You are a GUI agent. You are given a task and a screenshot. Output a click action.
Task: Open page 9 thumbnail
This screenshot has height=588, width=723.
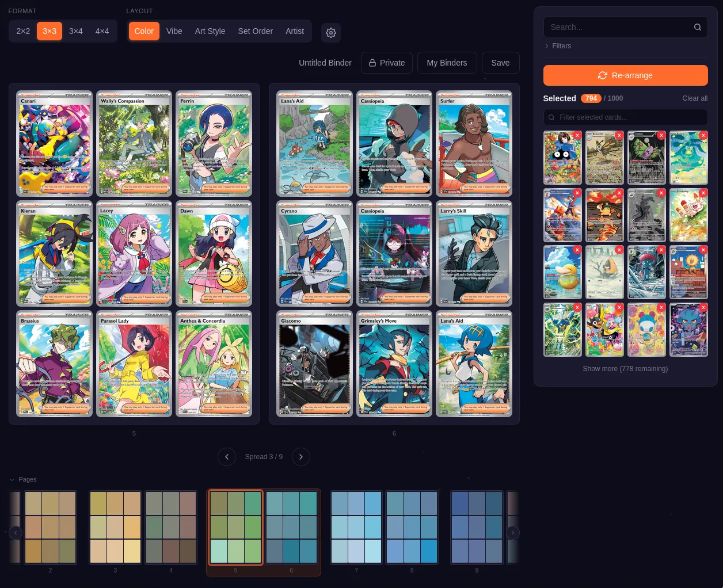tap(477, 528)
